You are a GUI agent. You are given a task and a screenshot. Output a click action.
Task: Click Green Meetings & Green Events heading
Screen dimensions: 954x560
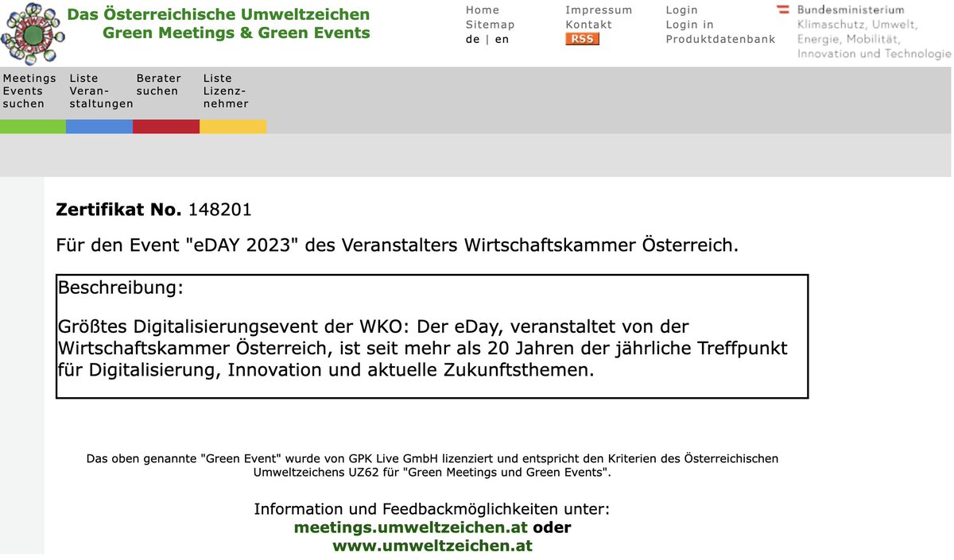(x=236, y=33)
